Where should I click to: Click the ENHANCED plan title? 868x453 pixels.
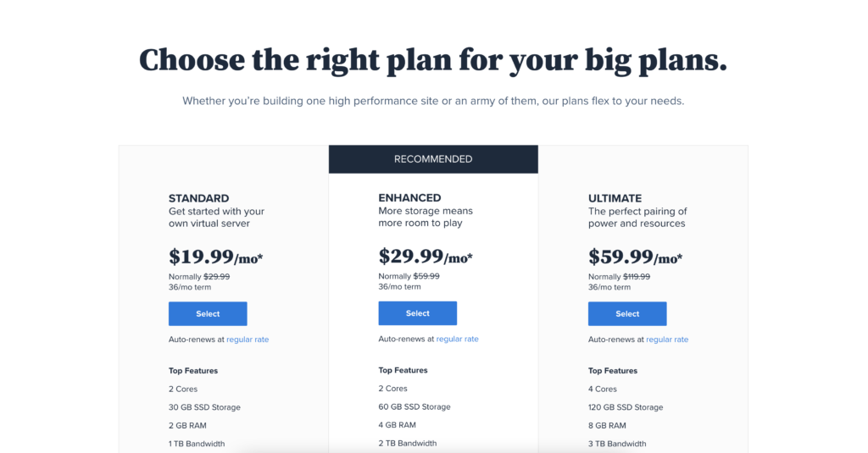point(409,197)
